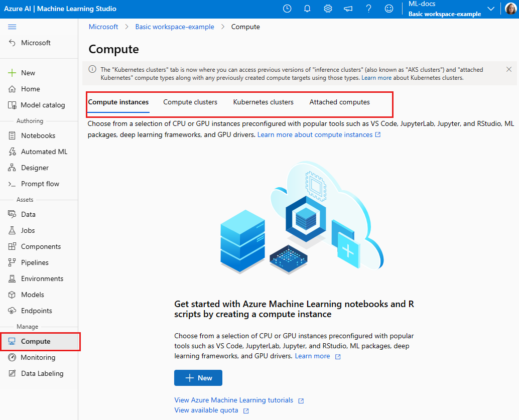Click the Basic workspace-example label in header
Viewport: 519px width, 420px height.
click(445, 14)
